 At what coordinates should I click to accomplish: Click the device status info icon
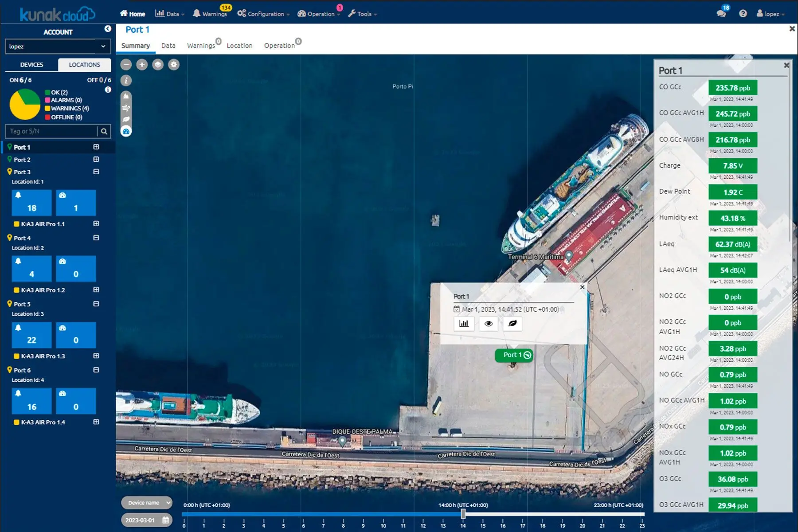pyautogui.click(x=108, y=90)
